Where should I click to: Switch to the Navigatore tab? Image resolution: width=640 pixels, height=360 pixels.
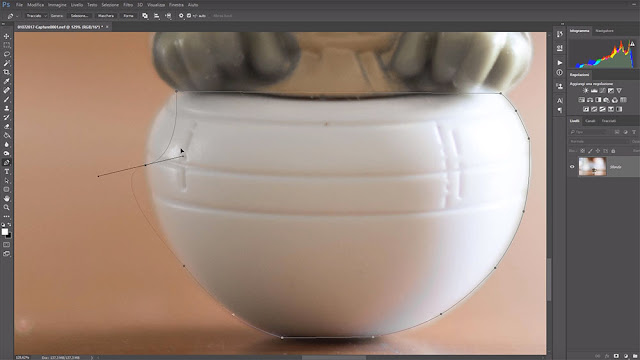[x=604, y=31]
